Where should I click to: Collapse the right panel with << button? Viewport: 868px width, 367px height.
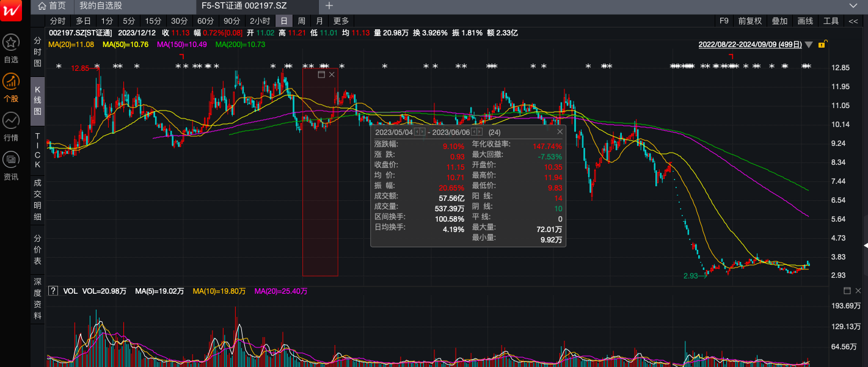853,21
